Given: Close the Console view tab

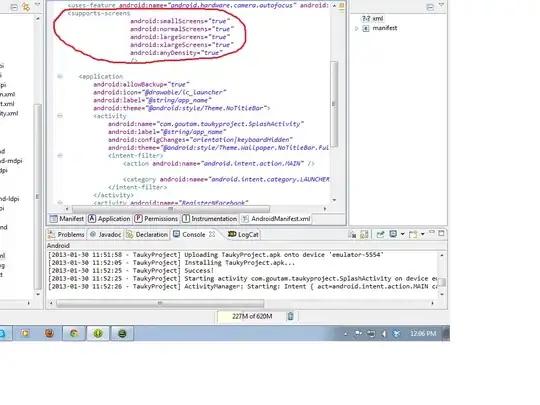Looking at the screenshot, I should pos(212,234).
